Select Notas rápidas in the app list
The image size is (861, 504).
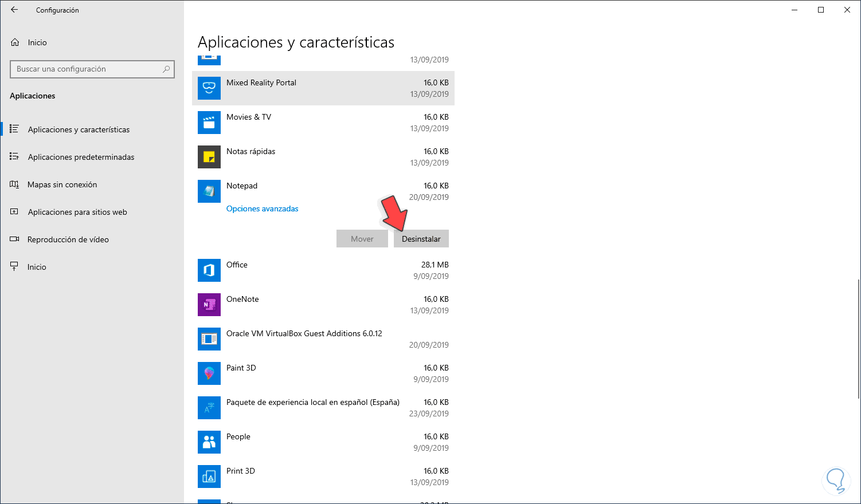(323, 157)
